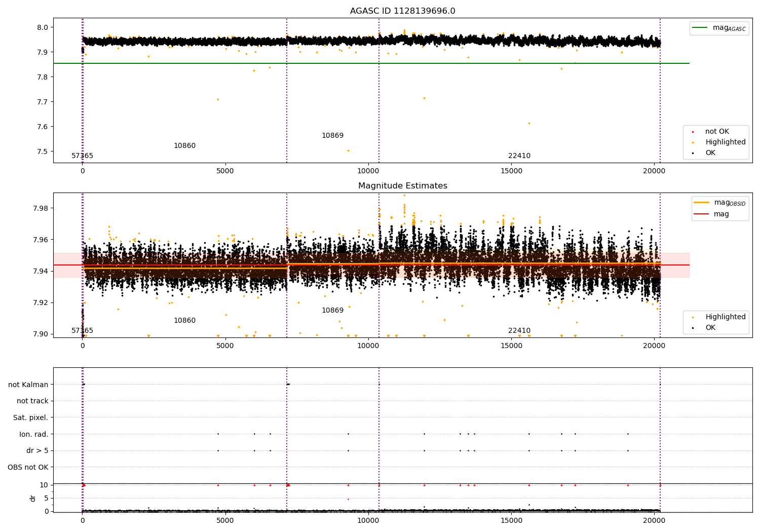This screenshot has height=532, width=760.
Task: Click the 'dr > 5' axis label
Action: point(37,451)
